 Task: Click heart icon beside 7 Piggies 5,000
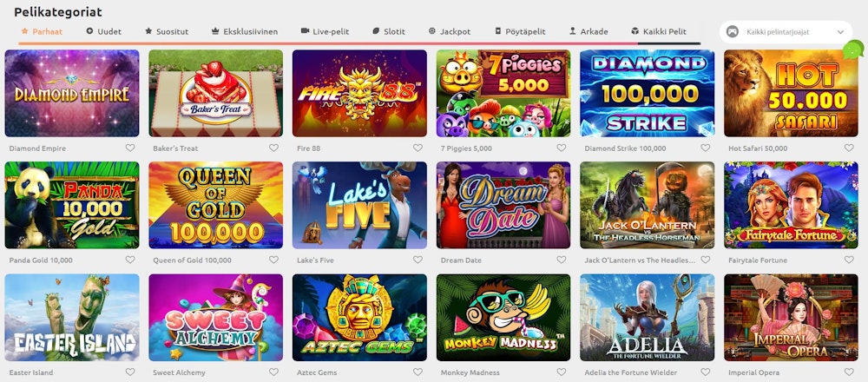562,148
